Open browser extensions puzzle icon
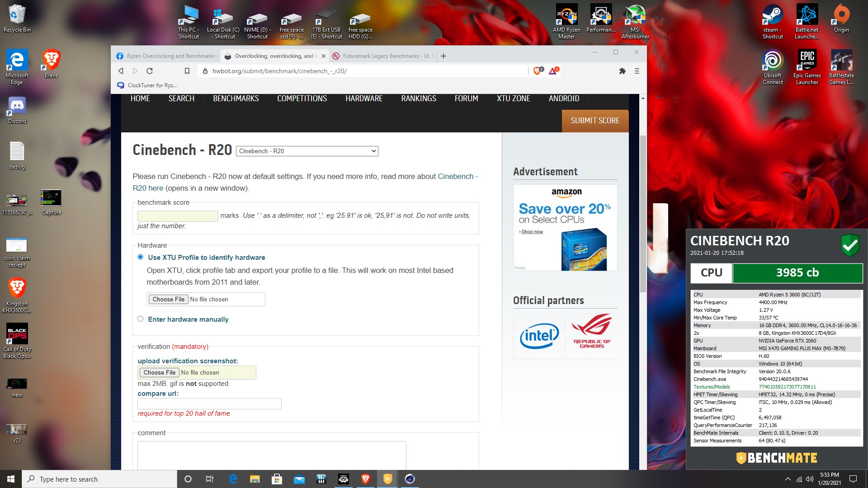Image resolution: width=868 pixels, height=488 pixels. [x=623, y=71]
